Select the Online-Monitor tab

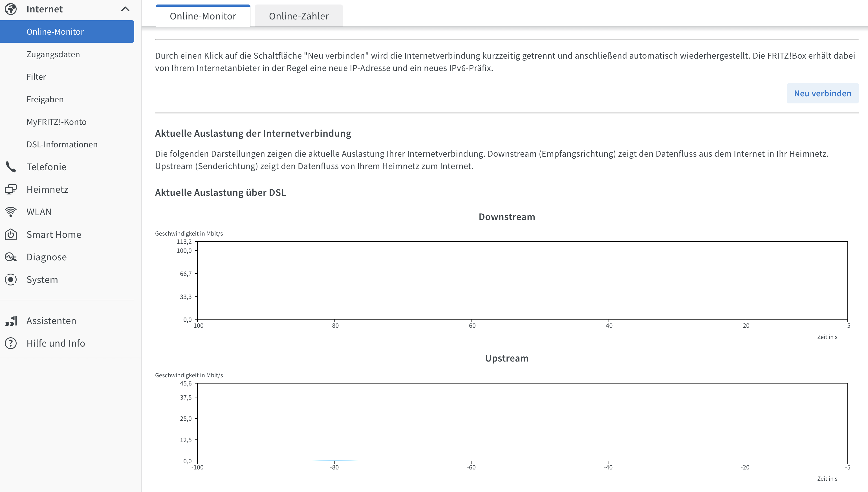tap(203, 16)
